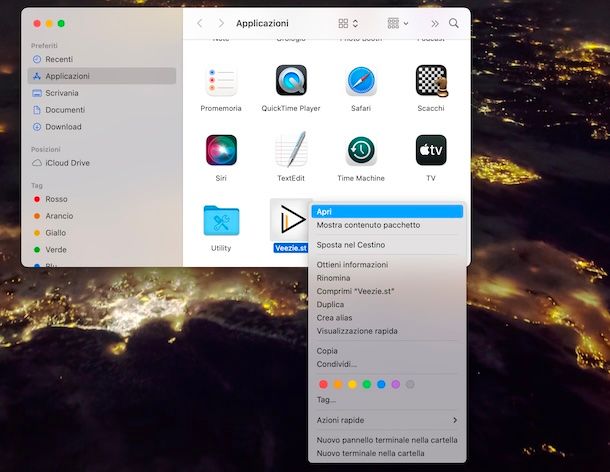610x472 pixels.
Task: Filter by the Rosso tag in sidebar
Action: [102, 199]
